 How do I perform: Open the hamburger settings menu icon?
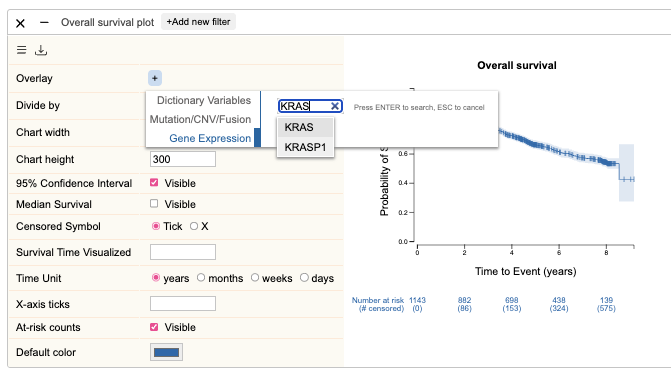click(21, 50)
